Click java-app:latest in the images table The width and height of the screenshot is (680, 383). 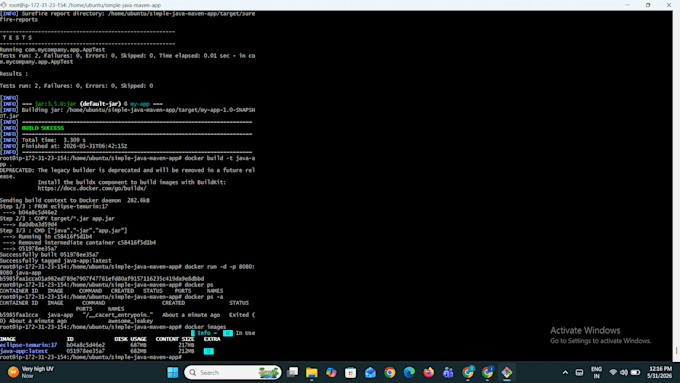pos(24,351)
